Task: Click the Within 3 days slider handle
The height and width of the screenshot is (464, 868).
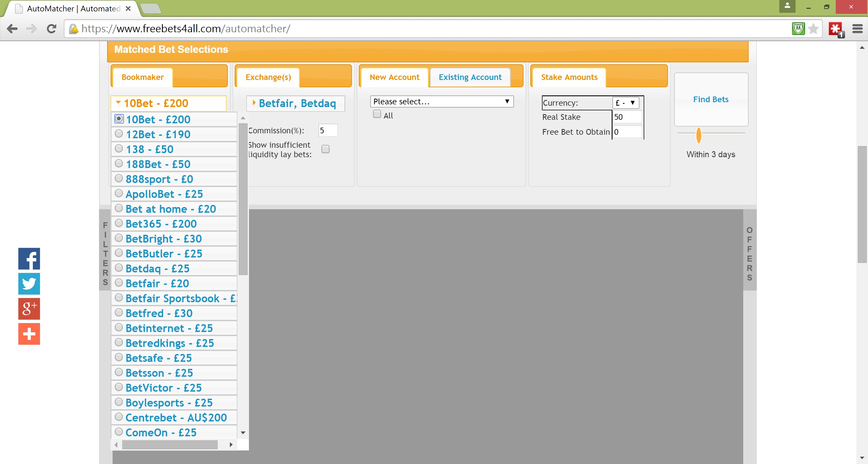Action: click(x=698, y=135)
